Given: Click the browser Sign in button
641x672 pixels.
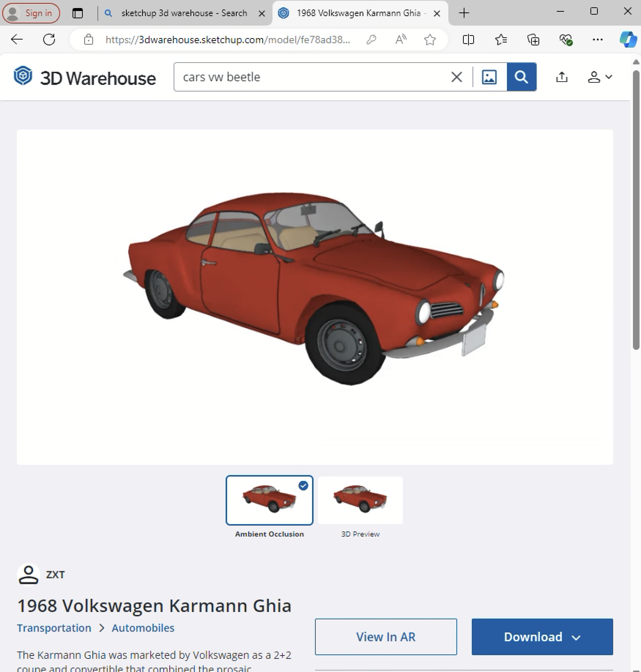Looking at the screenshot, I should click(31, 13).
